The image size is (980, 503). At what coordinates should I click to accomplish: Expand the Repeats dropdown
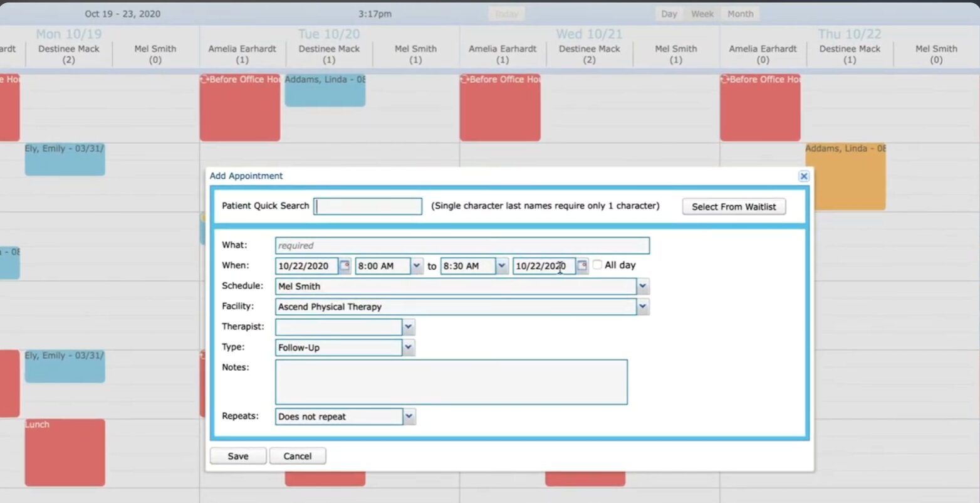[409, 416]
